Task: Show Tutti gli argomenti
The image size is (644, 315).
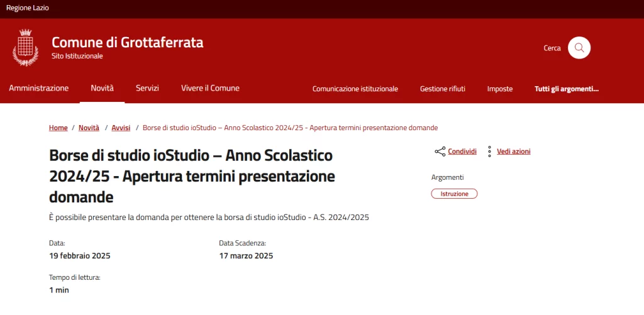Action: [x=567, y=89]
